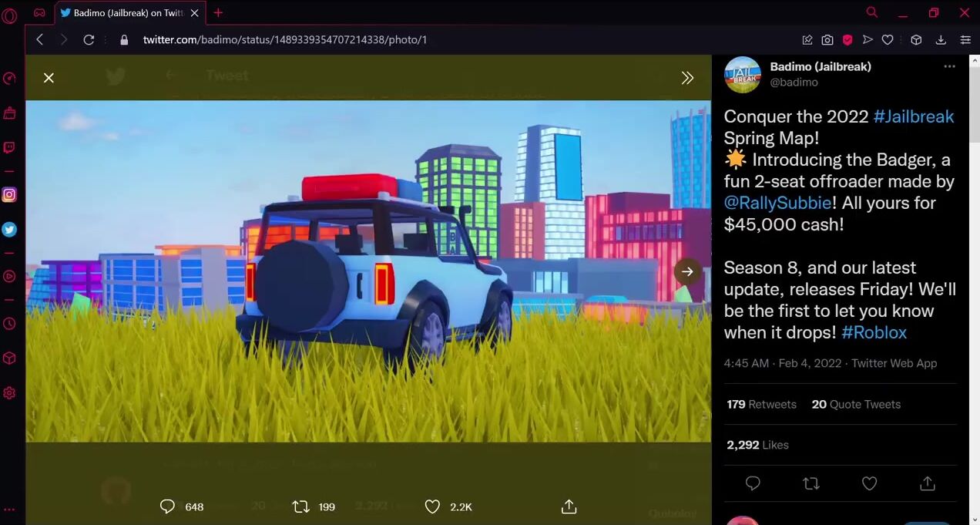
Task: Open the Player sidebar icon
Action: coord(9,276)
